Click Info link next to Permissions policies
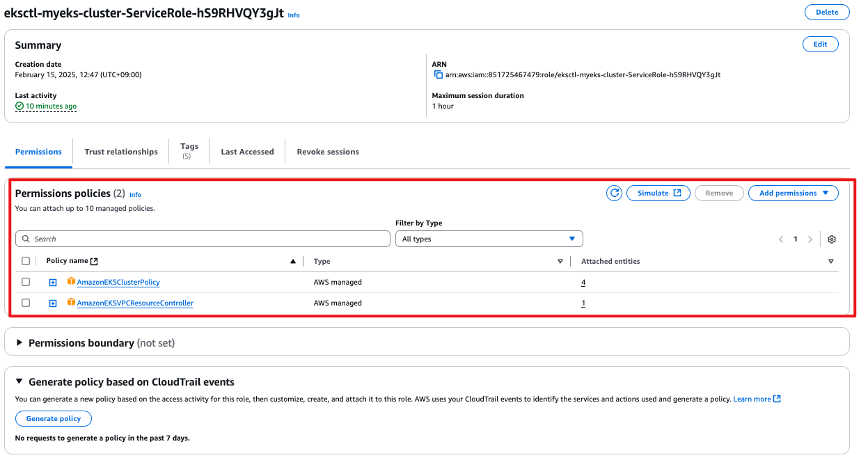868x460 pixels. 135,195
